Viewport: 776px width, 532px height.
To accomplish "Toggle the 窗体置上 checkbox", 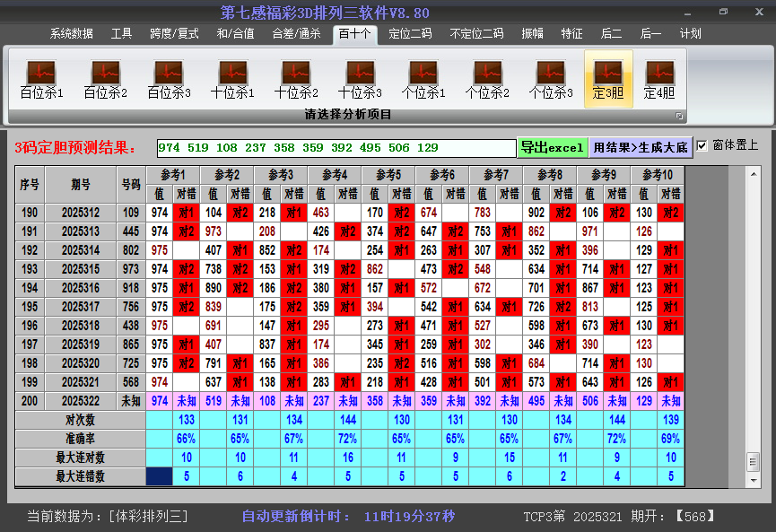I will point(702,145).
